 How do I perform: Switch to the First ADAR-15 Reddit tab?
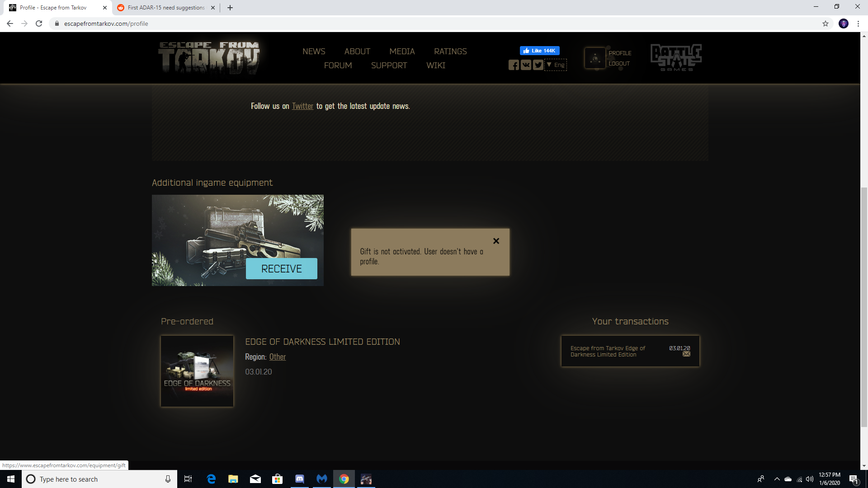point(165,8)
